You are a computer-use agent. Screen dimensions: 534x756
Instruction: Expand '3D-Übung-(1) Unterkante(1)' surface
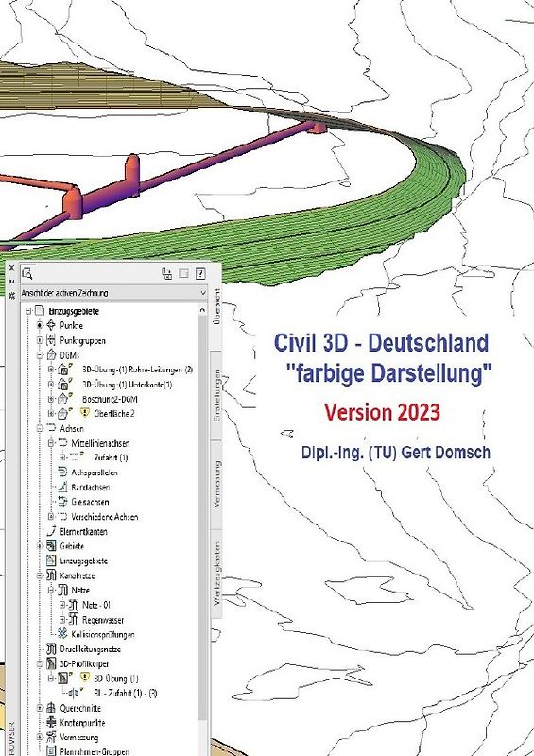(x=51, y=385)
